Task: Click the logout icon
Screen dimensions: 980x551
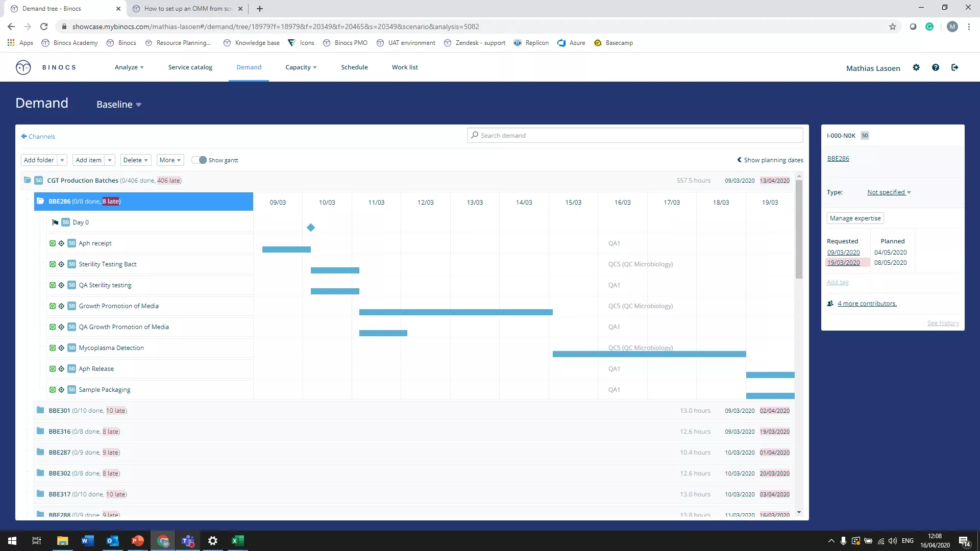Action: click(955, 67)
